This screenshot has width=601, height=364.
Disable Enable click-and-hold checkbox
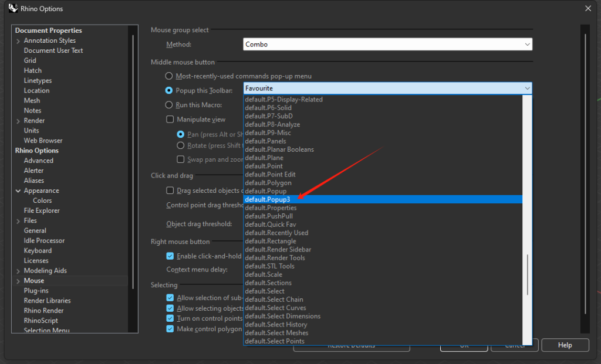coord(170,256)
